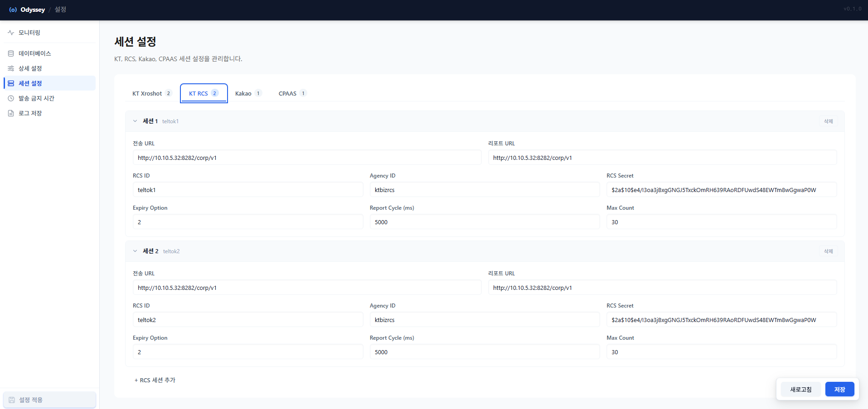Click the save icon on 설정 적용

[12, 400]
